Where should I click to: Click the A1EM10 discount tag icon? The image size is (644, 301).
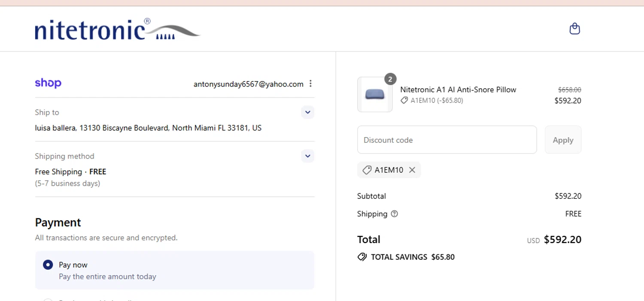click(367, 170)
